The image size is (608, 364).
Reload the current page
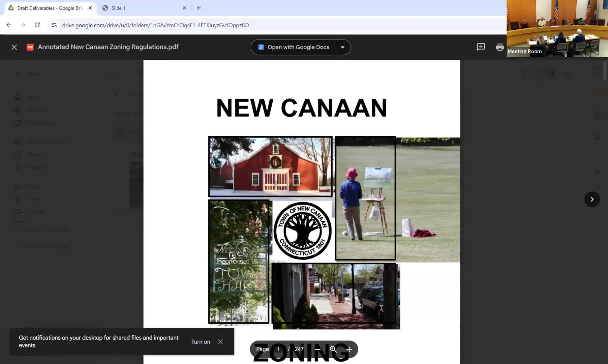click(x=37, y=25)
